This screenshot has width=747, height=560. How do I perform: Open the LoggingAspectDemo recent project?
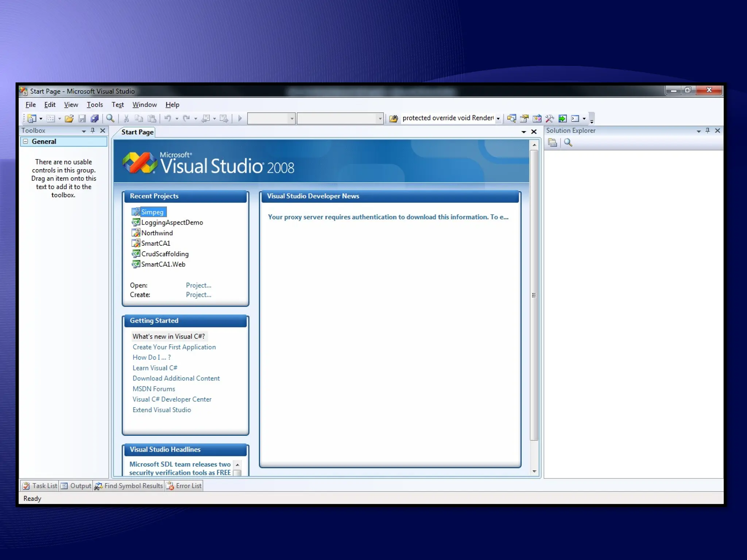point(172,222)
